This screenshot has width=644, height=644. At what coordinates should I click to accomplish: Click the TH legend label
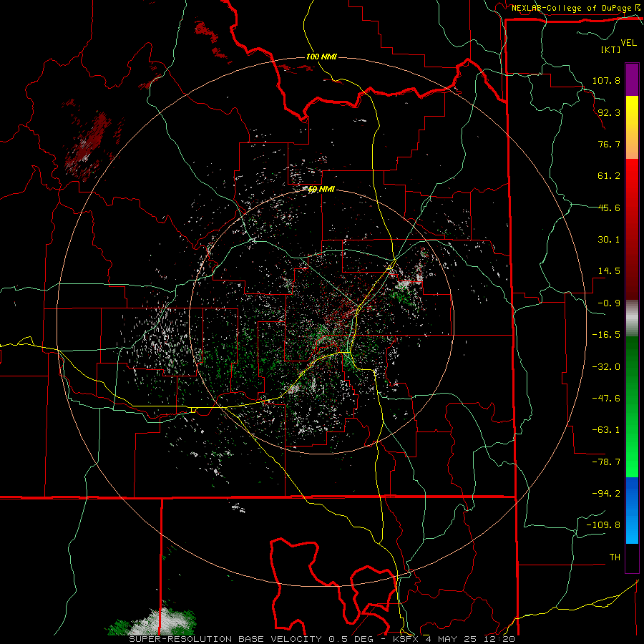click(x=615, y=557)
